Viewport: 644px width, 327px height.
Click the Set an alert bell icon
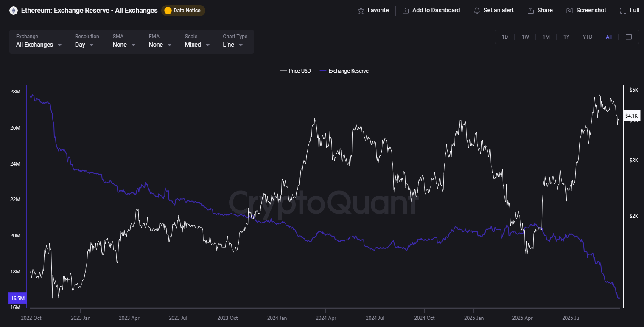pyautogui.click(x=477, y=11)
